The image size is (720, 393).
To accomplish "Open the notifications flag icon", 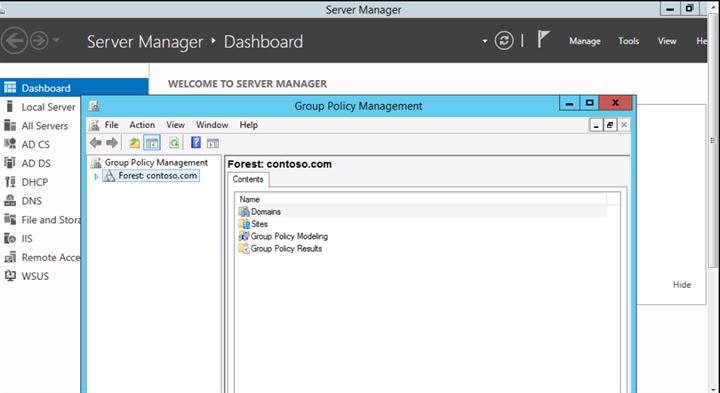I will pos(543,39).
